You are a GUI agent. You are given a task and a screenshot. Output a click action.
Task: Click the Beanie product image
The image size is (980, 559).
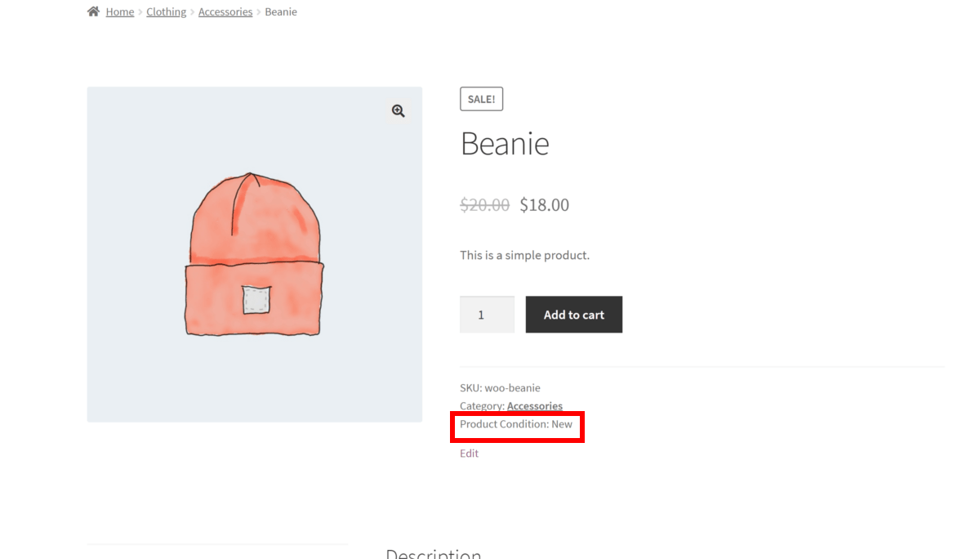pos(254,253)
